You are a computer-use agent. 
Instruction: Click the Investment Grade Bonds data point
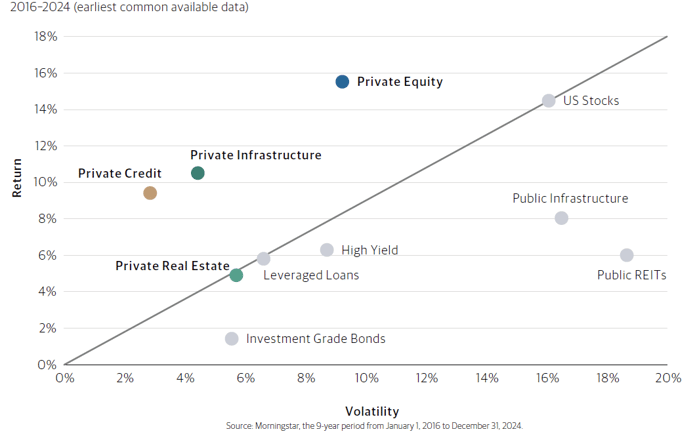232,339
